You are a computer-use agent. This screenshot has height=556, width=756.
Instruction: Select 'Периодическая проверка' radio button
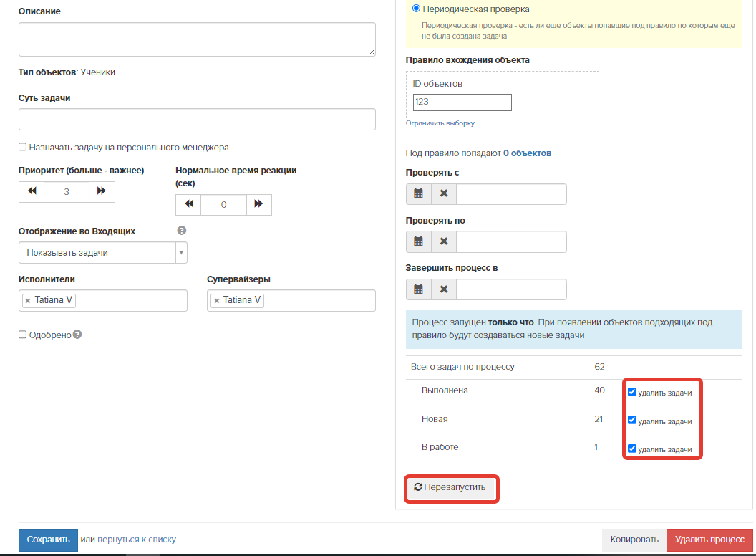coord(416,9)
